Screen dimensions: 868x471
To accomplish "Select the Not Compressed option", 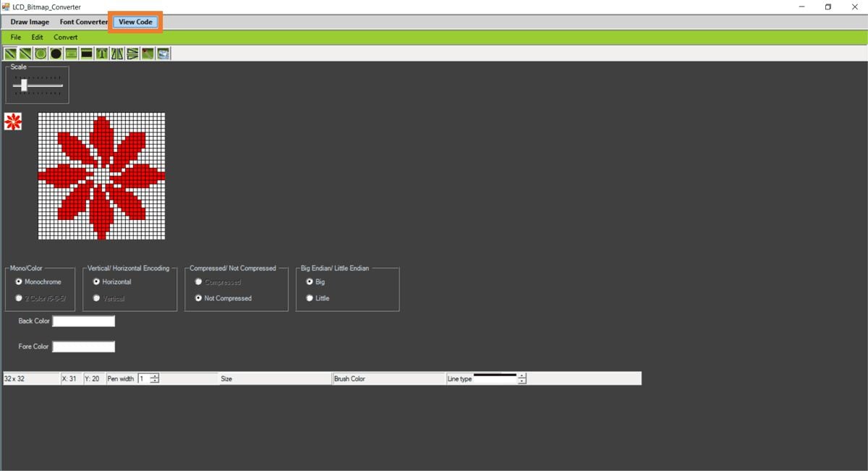I will [199, 298].
